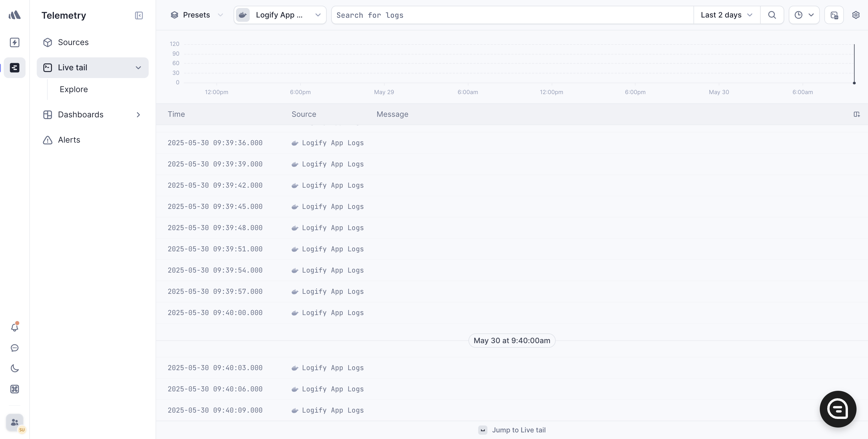The width and height of the screenshot is (868, 439).
Task: Collapse the sidebar with the panel toggle
Action: click(x=139, y=15)
